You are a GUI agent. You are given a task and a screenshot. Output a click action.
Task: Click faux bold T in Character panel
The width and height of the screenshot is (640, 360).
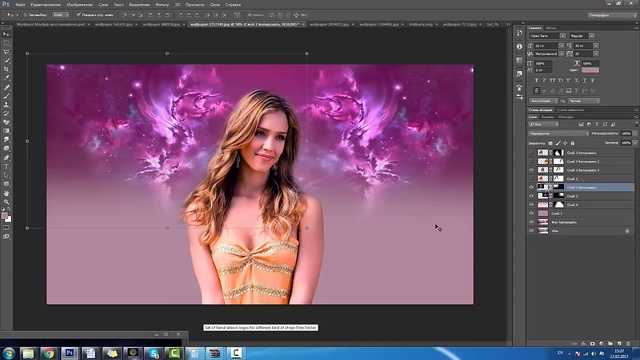536,80
